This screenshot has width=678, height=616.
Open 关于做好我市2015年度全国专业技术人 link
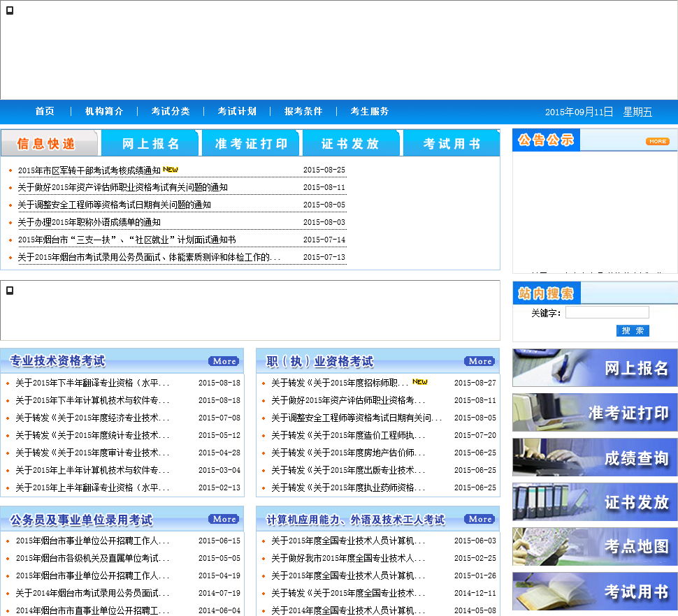[348, 558]
